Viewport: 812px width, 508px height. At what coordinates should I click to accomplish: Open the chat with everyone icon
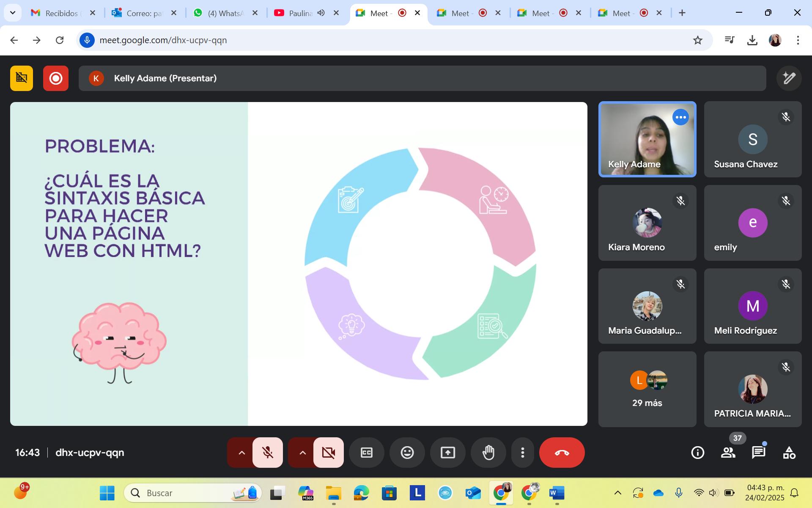[758, 453]
